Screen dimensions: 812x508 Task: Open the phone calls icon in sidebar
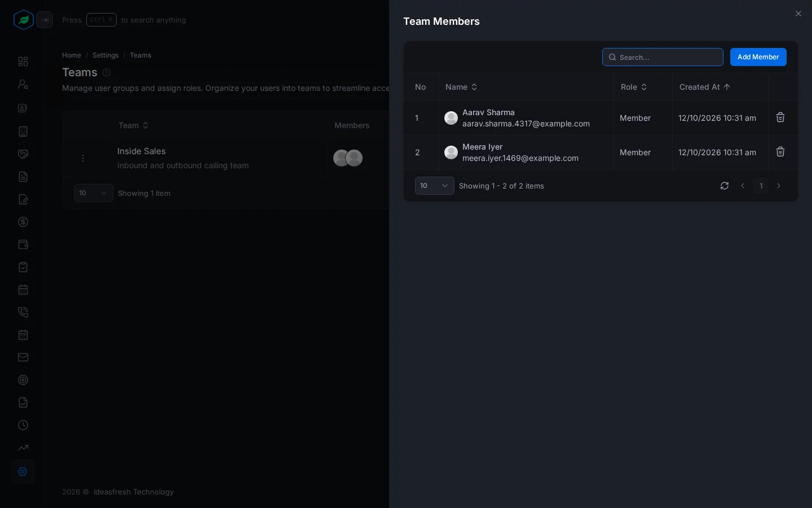tap(23, 312)
